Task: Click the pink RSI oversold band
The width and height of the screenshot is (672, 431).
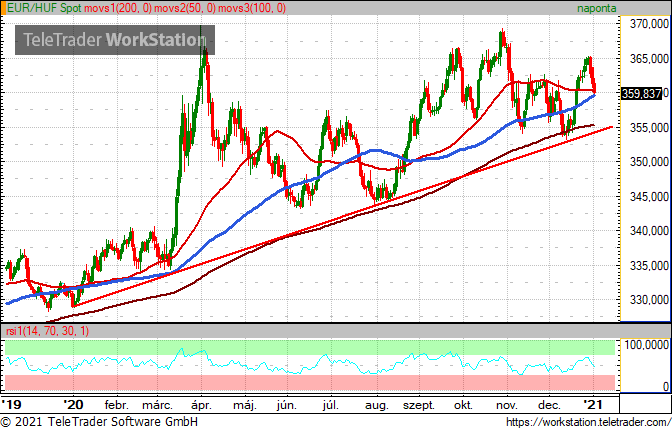Action: (x=310, y=382)
